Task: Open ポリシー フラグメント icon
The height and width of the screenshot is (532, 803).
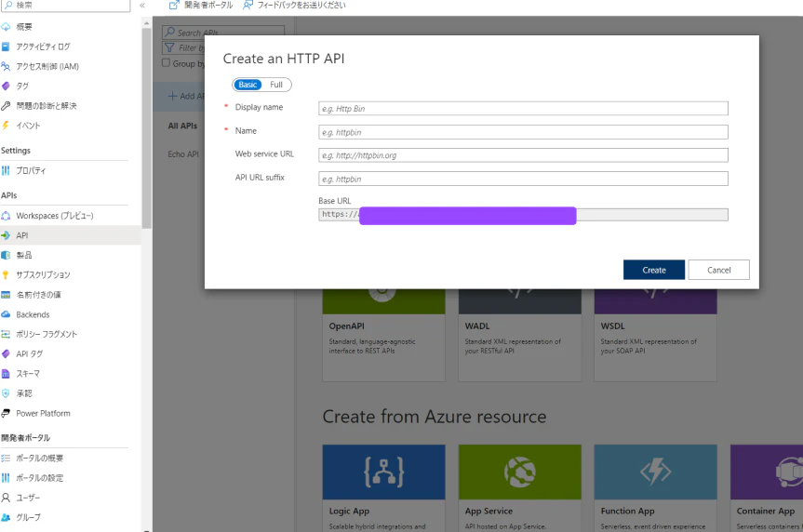Action: (x=6, y=334)
